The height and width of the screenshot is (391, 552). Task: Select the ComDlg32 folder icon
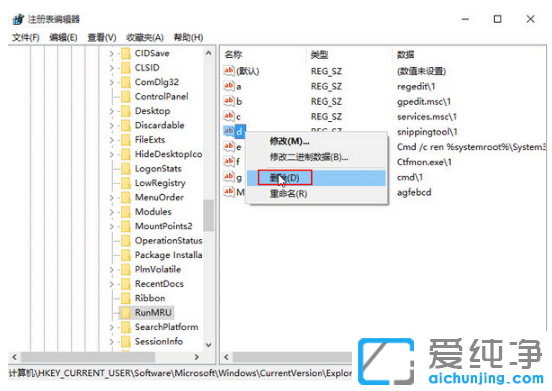pos(126,82)
